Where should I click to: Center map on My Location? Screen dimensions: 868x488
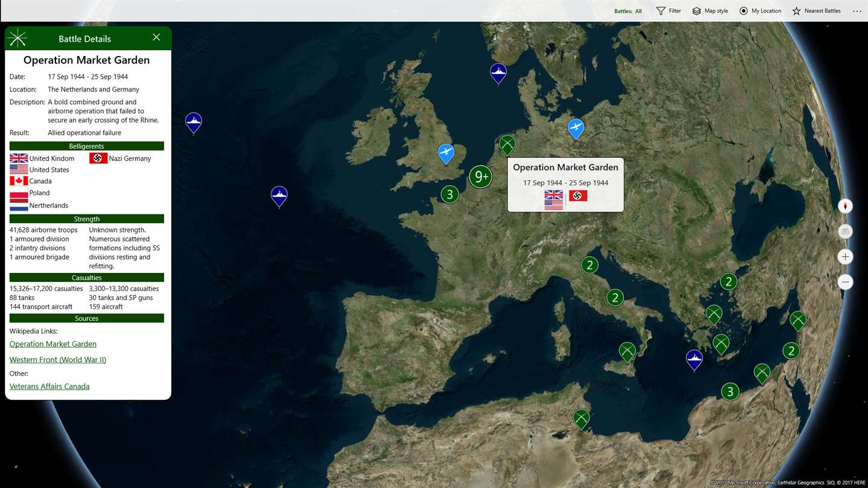(760, 11)
